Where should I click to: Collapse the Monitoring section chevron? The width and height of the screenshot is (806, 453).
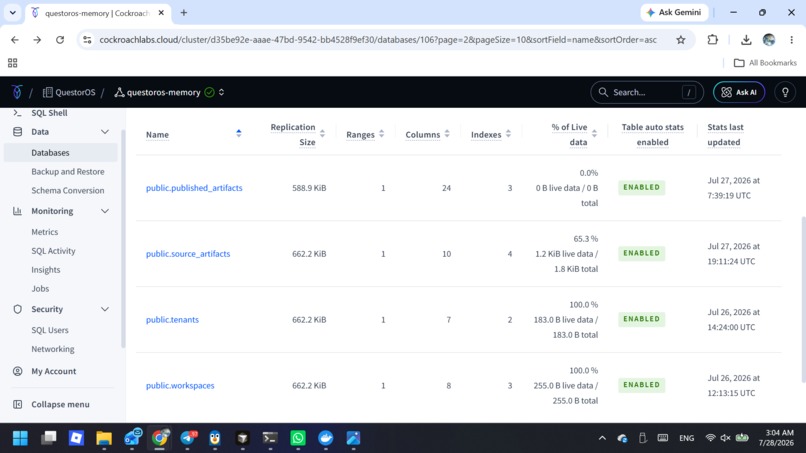click(105, 211)
